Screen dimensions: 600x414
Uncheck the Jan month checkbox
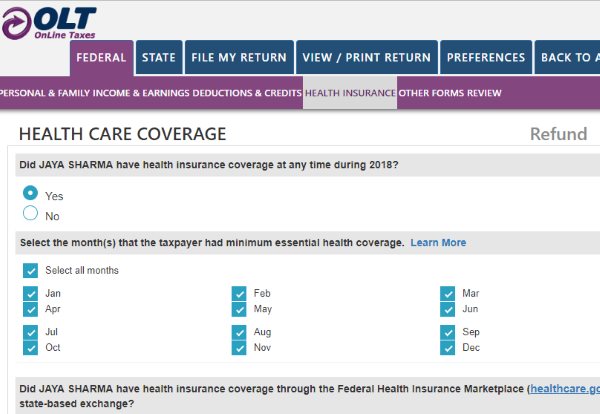(x=30, y=294)
